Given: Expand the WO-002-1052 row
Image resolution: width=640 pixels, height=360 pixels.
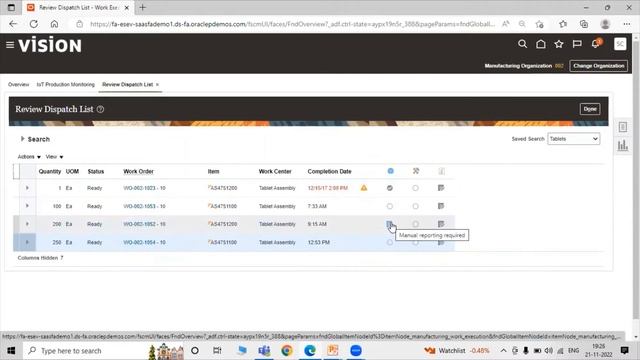Looking at the screenshot, I should 27,224.
